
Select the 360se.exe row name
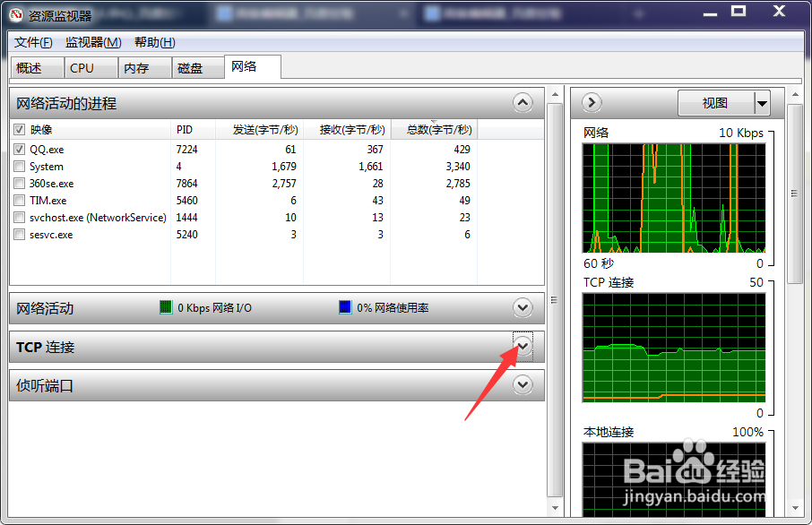(51, 184)
